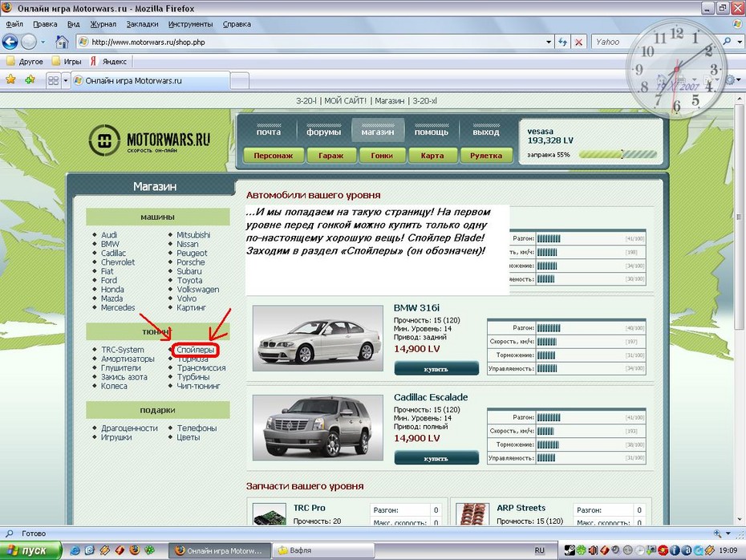
Task: Click Firefox icon in quick launch
Action: [135, 550]
